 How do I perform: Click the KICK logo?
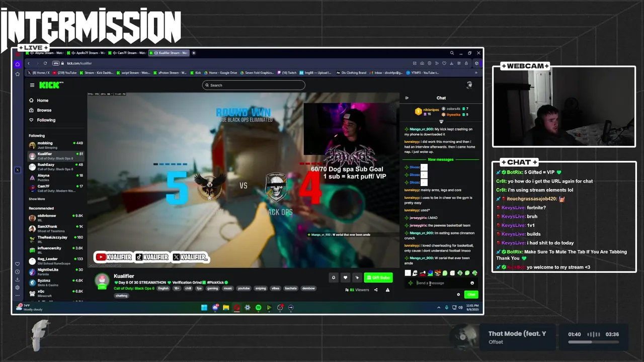50,85
